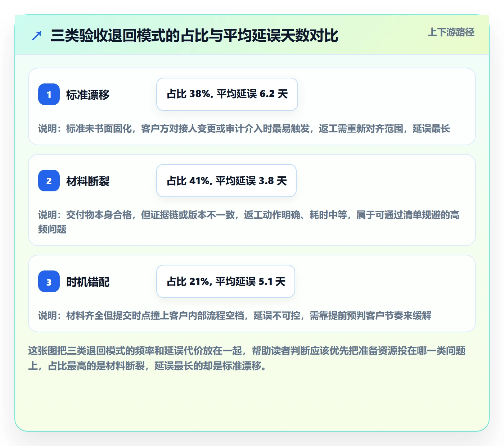
Task: Click the description starting 说明：材料齐全但提交时点
Action: tap(235, 315)
